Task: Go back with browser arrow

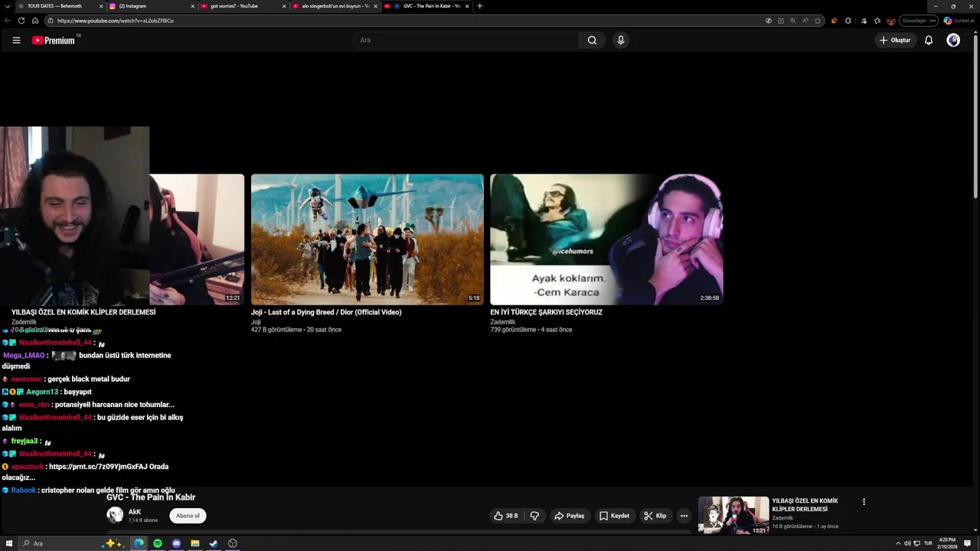Action: tap(8, 21)
